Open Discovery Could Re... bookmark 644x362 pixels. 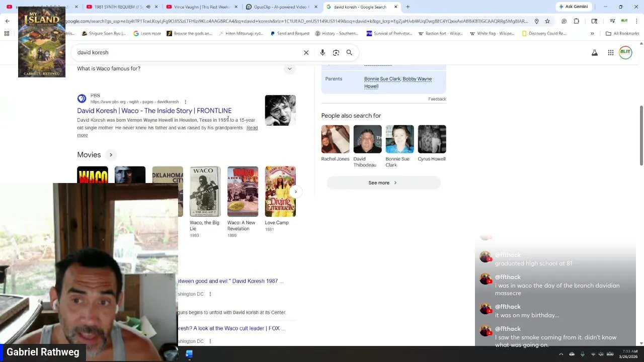click(x=544, y=33)
